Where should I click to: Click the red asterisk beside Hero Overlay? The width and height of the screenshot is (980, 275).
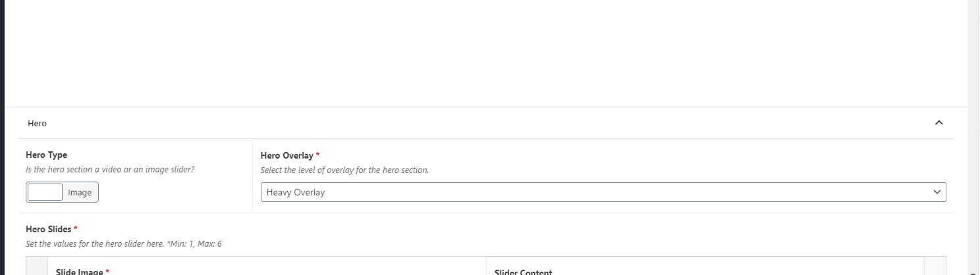tap(318, 156)
